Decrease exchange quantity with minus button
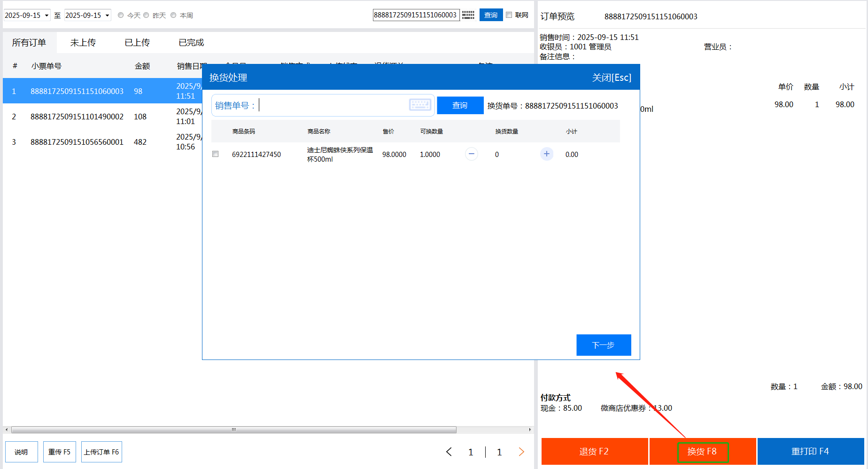868x469 pixels. click(x=471, y=154)
